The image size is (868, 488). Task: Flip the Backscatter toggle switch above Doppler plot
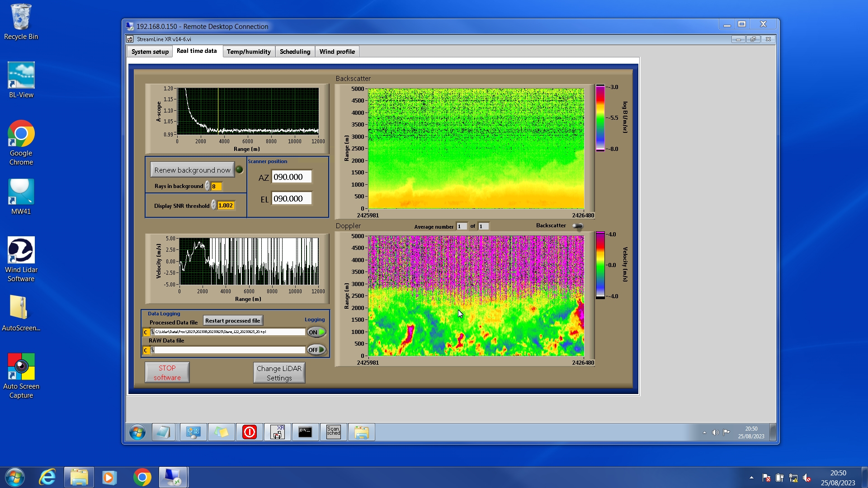[578, 226]
